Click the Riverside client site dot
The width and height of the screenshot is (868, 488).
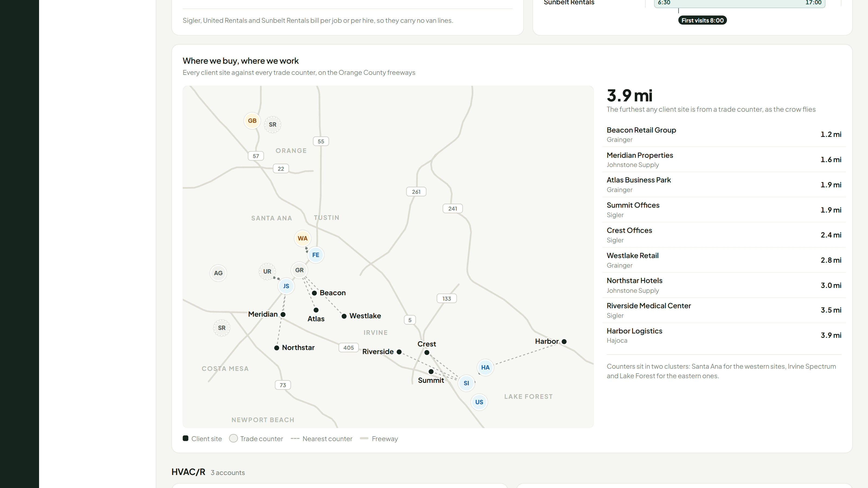(399, 352)
